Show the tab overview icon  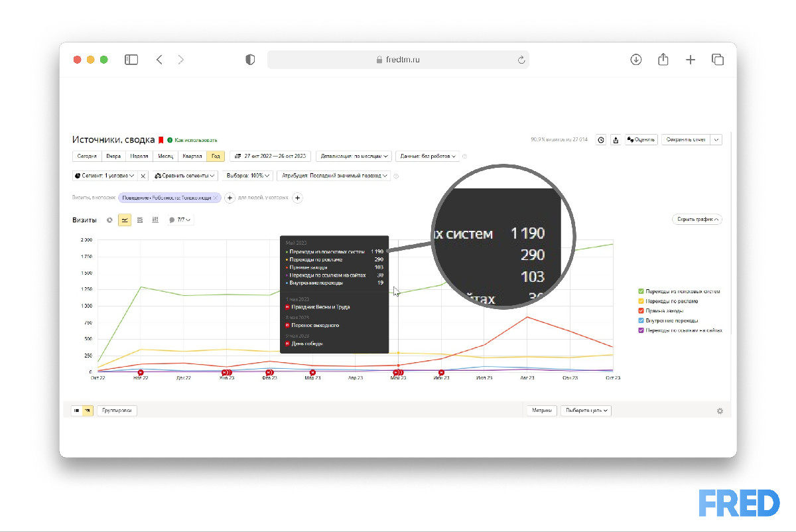tap(718, 60)
